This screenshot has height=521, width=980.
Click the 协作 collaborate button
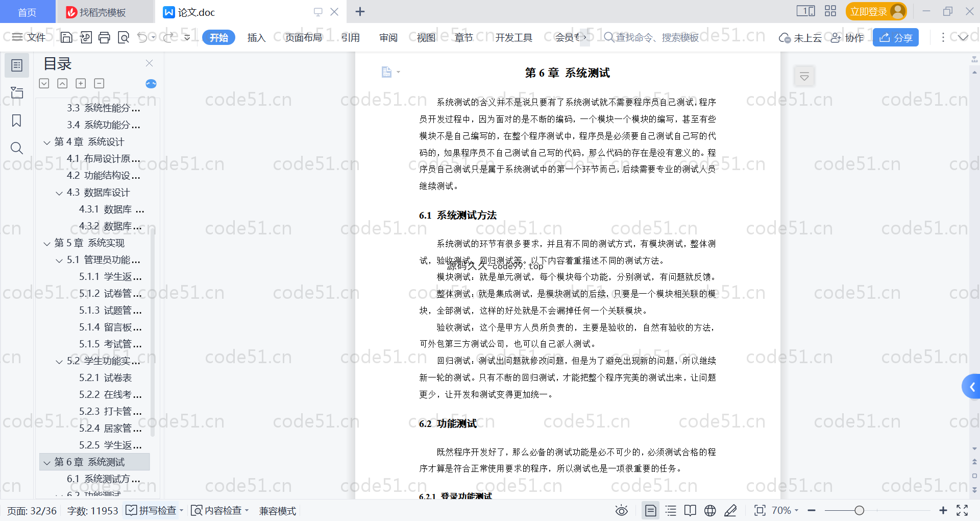click(x=847, y=37)
